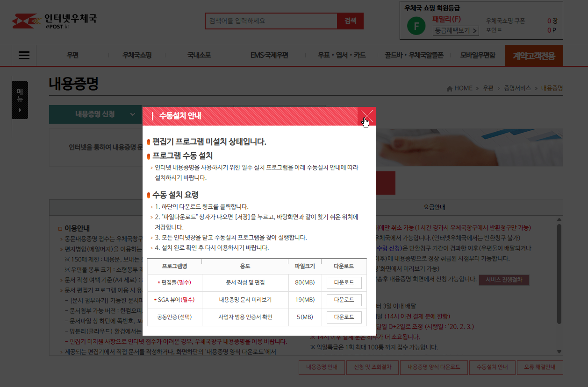Click the 요금안내 panel header
Viewport: 588px width, 387px height.
(435, 207)
